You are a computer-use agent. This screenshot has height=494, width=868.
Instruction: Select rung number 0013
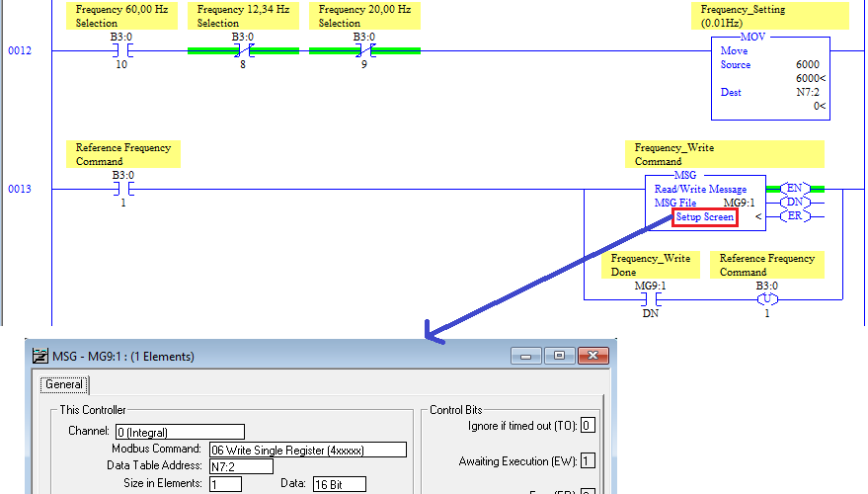coord(20,190)
